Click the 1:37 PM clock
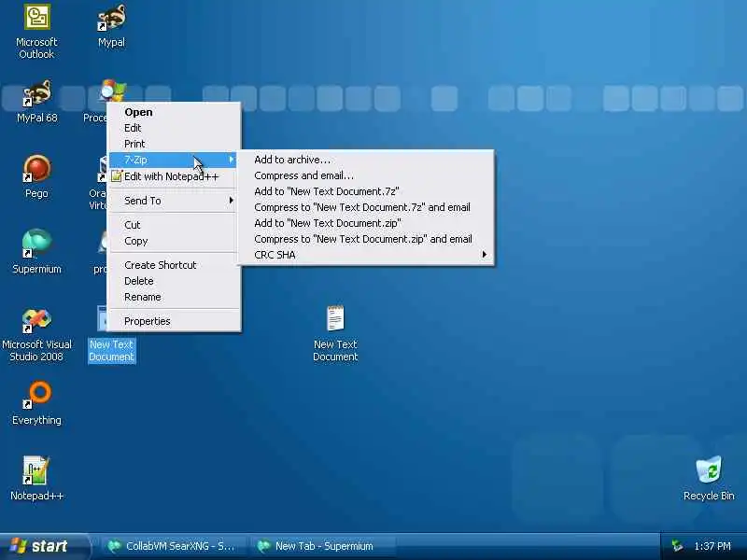Viewport: 747px width, 560px height. [712, 546]
